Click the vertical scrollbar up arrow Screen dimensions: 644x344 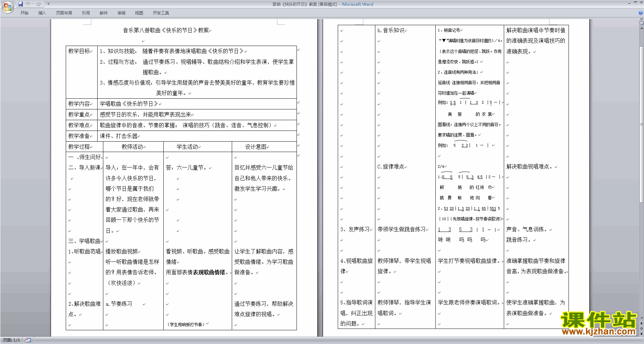[x=642, y=29]
